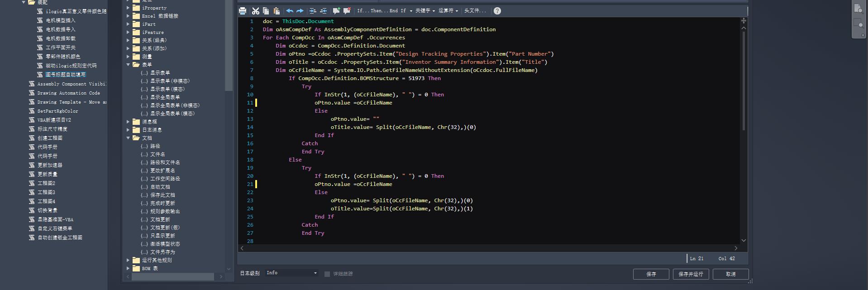The height and width of the screenshot is (290, 868).
Task: Enable the 详细跟踪 checkbox
Action: (x=327, y=274)
